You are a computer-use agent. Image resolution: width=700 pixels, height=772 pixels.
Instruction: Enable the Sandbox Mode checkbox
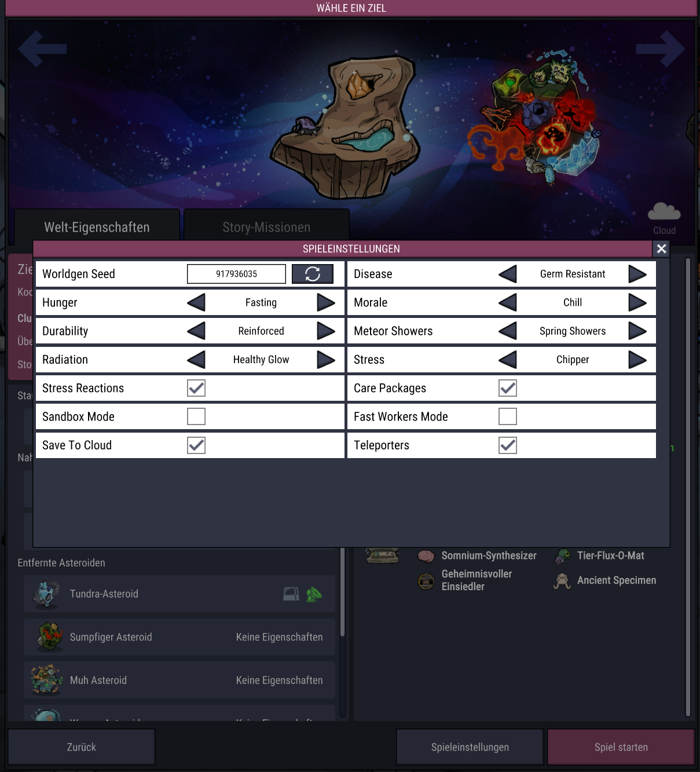coord(196,416)
